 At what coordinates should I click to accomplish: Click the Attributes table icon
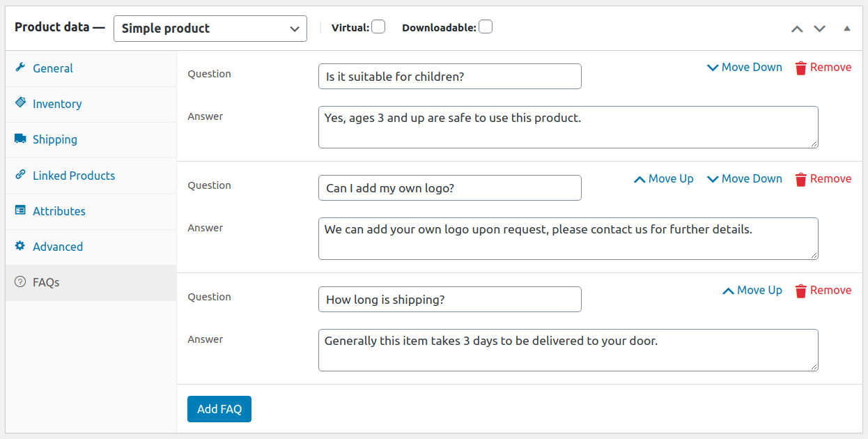pyautogui.click(x=20, y=210)
